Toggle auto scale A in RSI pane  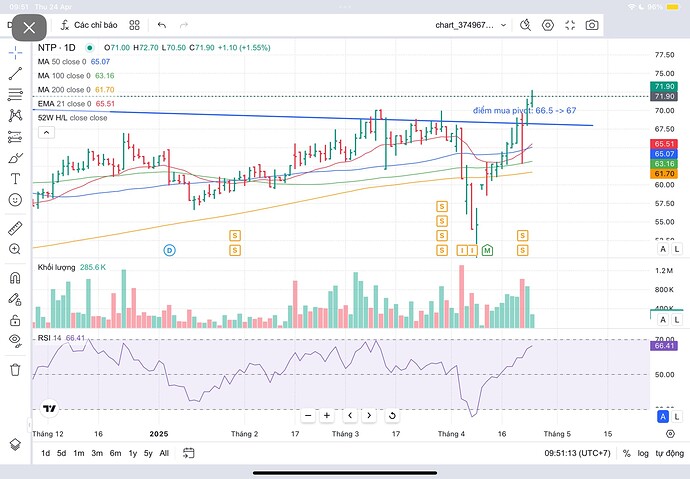click(x=663, y=416)
